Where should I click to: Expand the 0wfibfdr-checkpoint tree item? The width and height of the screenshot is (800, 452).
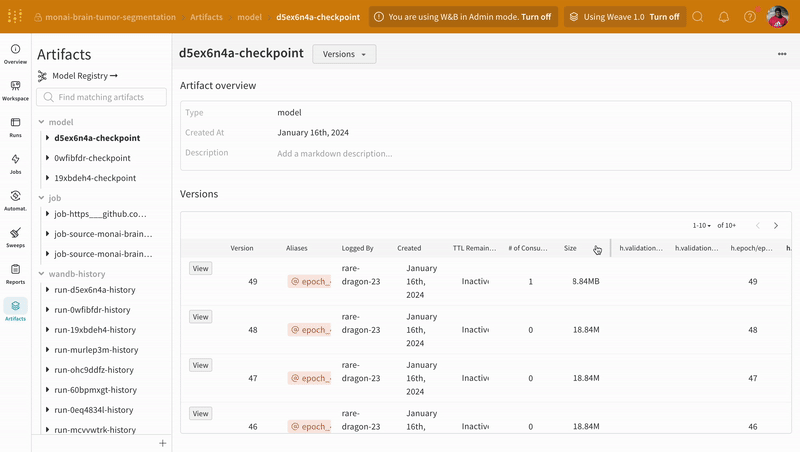tap(48, 158)
